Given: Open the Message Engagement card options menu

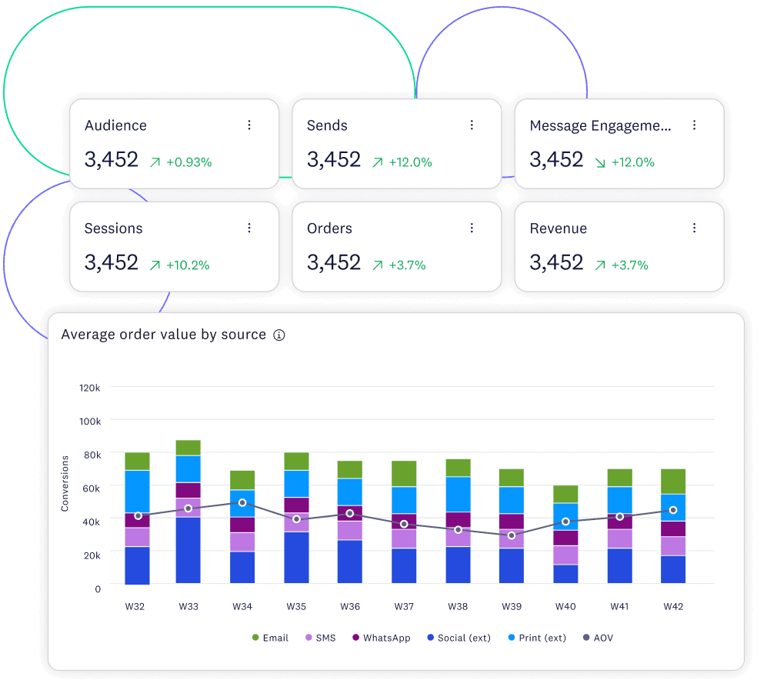Looking at the screenshot, I should click(x=695, y=125).
